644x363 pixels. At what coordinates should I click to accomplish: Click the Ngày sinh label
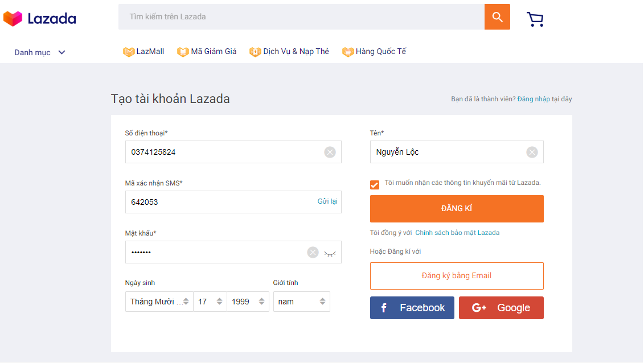click(x=140, y=283)
